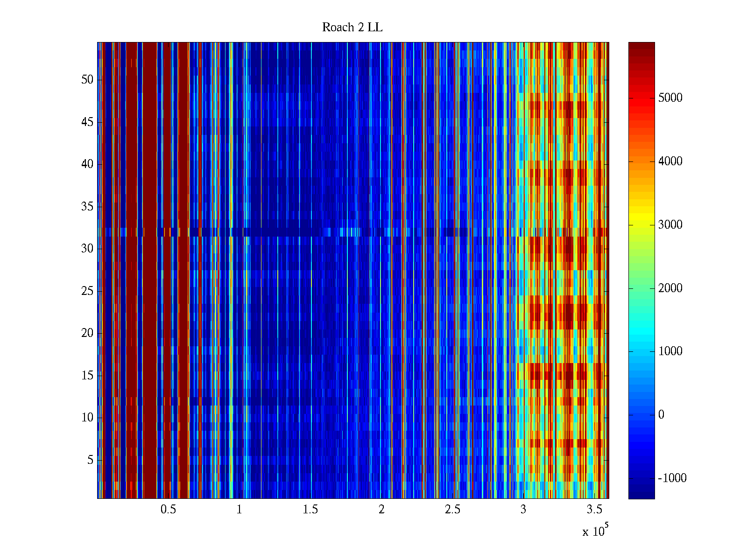Click the x-axis tick label 1.5

[x=310, y=510]
